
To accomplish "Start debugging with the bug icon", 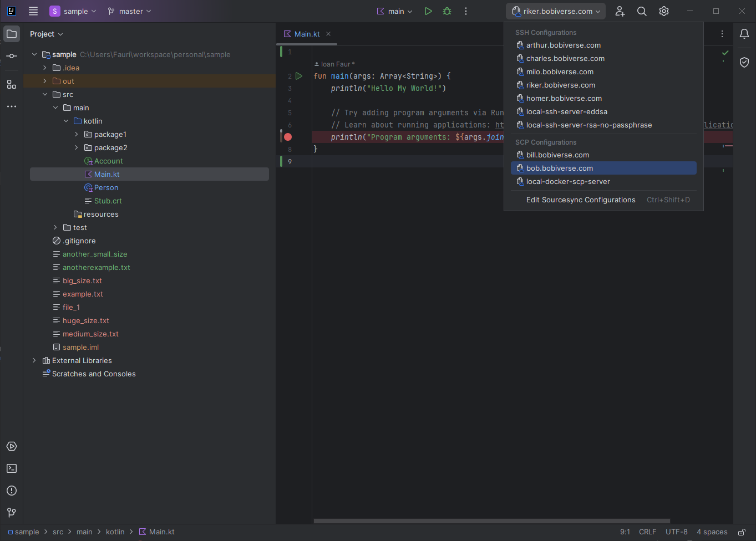I will [x=447, y=11].
